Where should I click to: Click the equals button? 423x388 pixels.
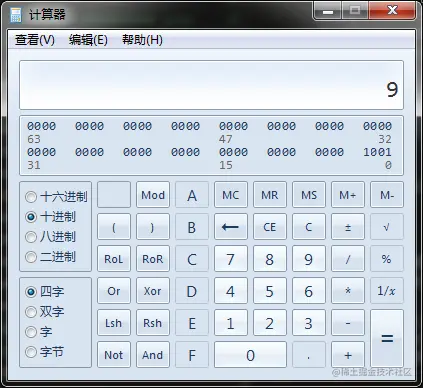[387, 339]
